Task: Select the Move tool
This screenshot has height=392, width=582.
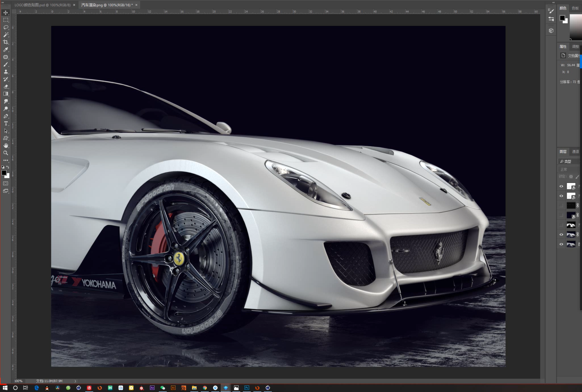Action: [x=6, y=12]
